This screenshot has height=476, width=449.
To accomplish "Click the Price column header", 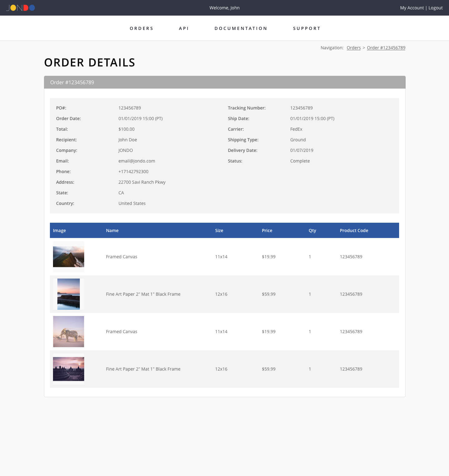I will click(267, 231).
